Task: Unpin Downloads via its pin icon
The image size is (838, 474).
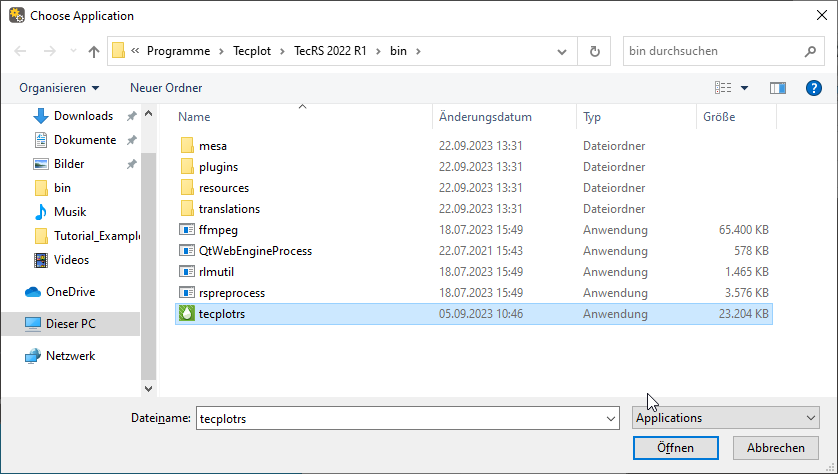Action: (x=131, y=116)
